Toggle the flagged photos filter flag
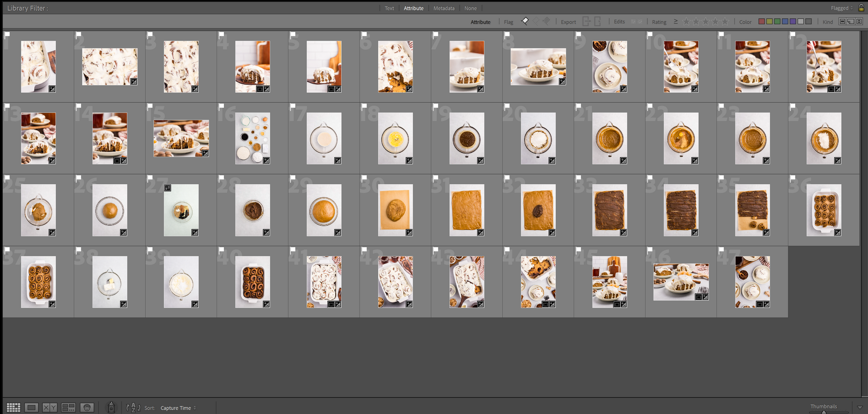Screen dimensions: 868x414 coord(525,21)
